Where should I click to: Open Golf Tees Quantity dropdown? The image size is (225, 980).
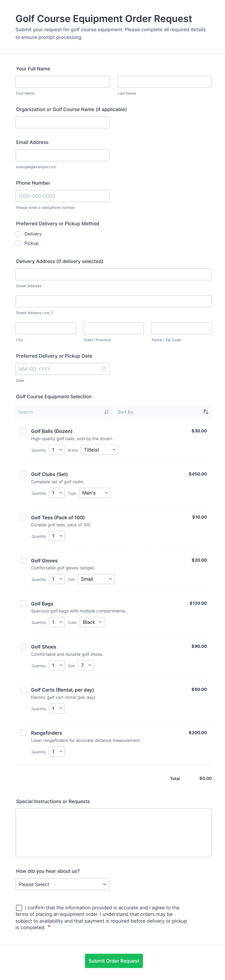tap(57, 536)
